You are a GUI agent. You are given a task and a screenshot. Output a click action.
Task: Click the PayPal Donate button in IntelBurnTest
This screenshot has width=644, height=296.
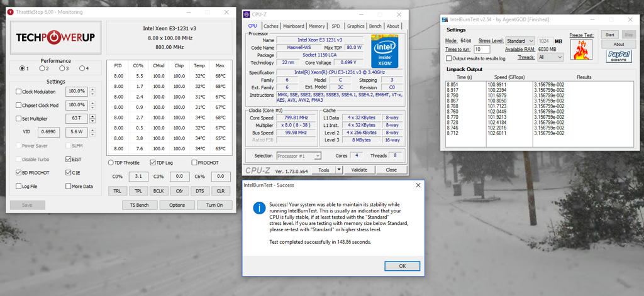tap(619, 57)
